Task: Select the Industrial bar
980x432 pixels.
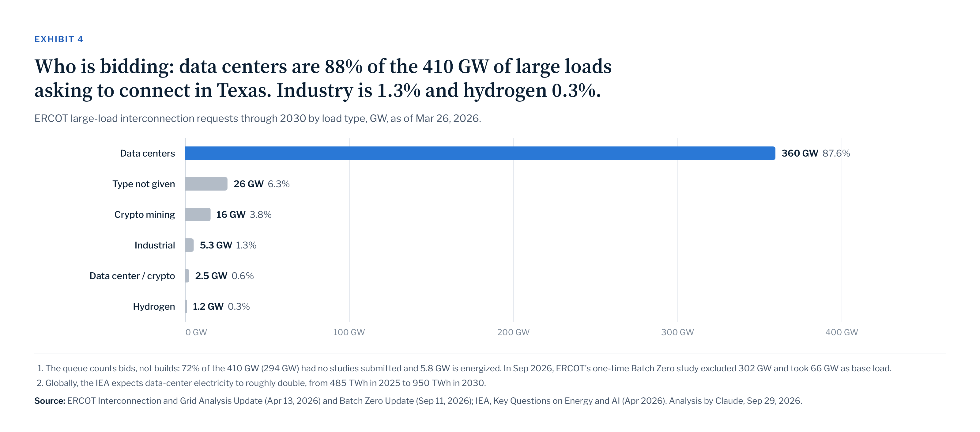Action: (190, 245)
